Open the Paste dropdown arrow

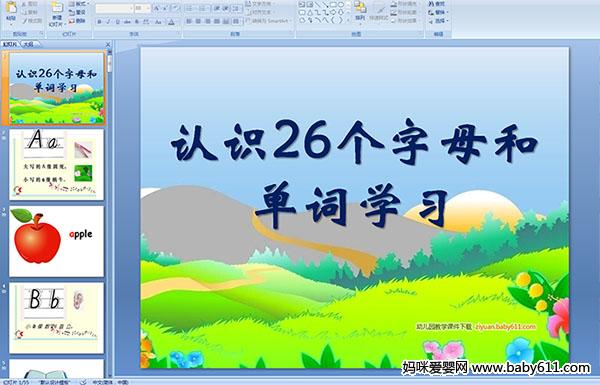[x=11, y=24]
